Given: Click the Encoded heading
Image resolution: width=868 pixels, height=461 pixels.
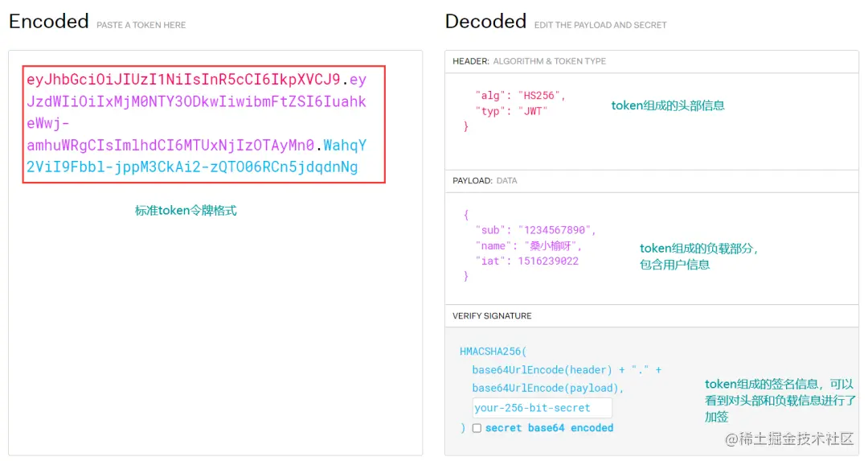Looking at the screenshot, I should (49, 22).
